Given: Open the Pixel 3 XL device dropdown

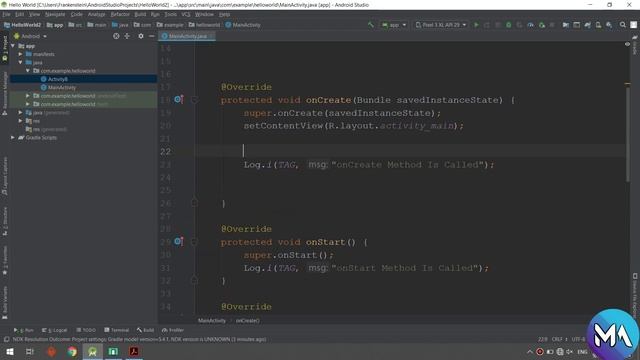Looking at the screenshot, I should [441, 25].
